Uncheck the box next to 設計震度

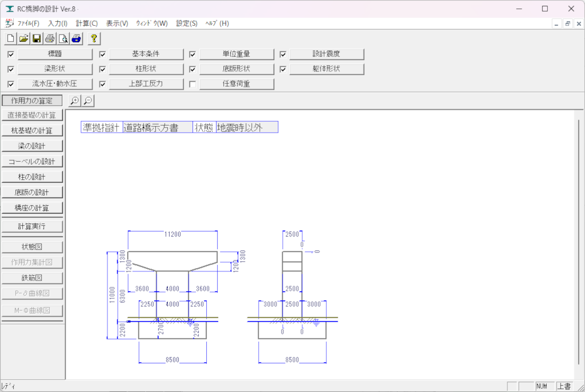pos(283,55)
